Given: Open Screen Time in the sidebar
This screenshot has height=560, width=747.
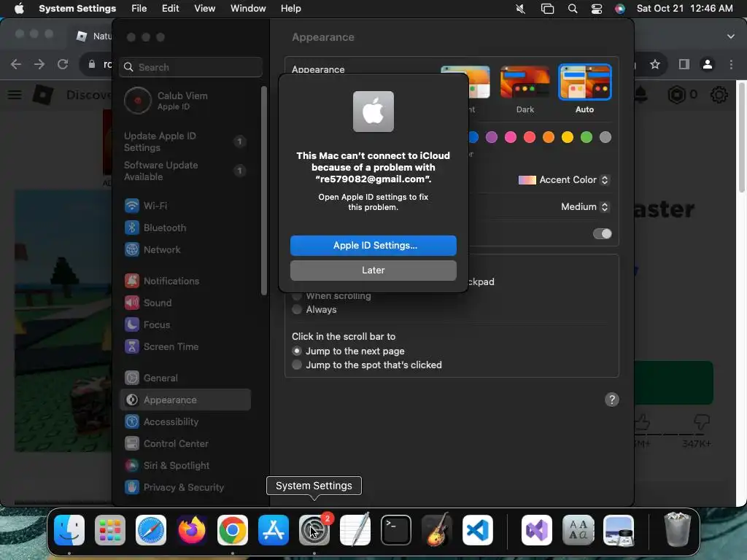Looking at the screenshot, I should (x=185, y=346).
